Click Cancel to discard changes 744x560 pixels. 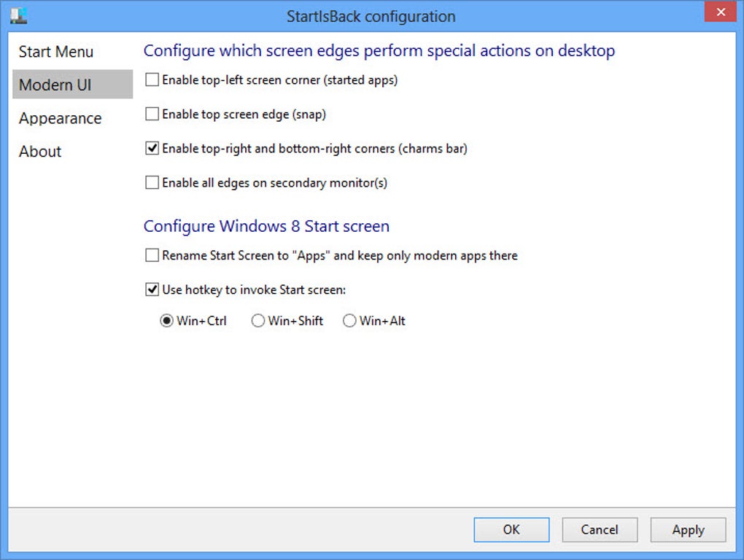[x=600, y=530]
